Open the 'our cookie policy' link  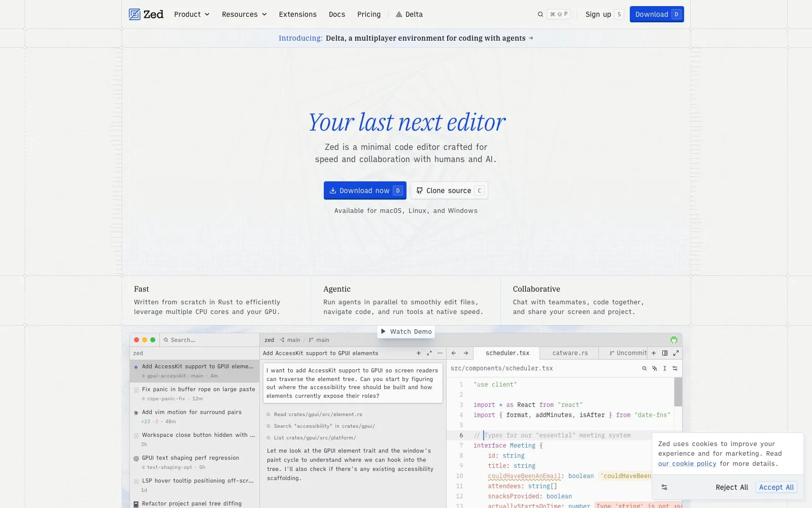(x=687, y=464)
